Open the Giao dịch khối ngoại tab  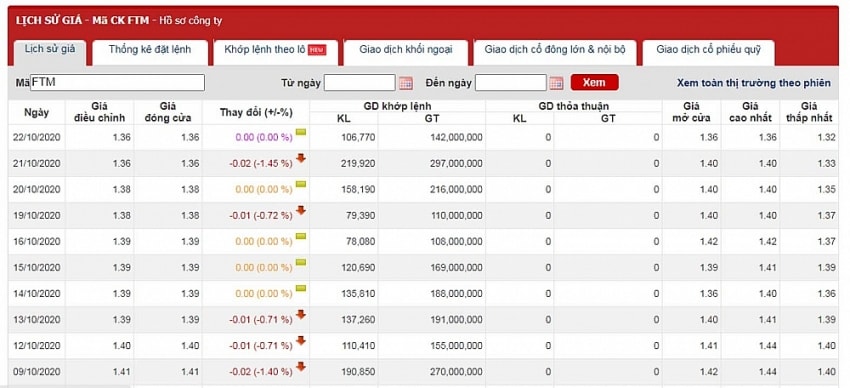[x=405, y=50]
